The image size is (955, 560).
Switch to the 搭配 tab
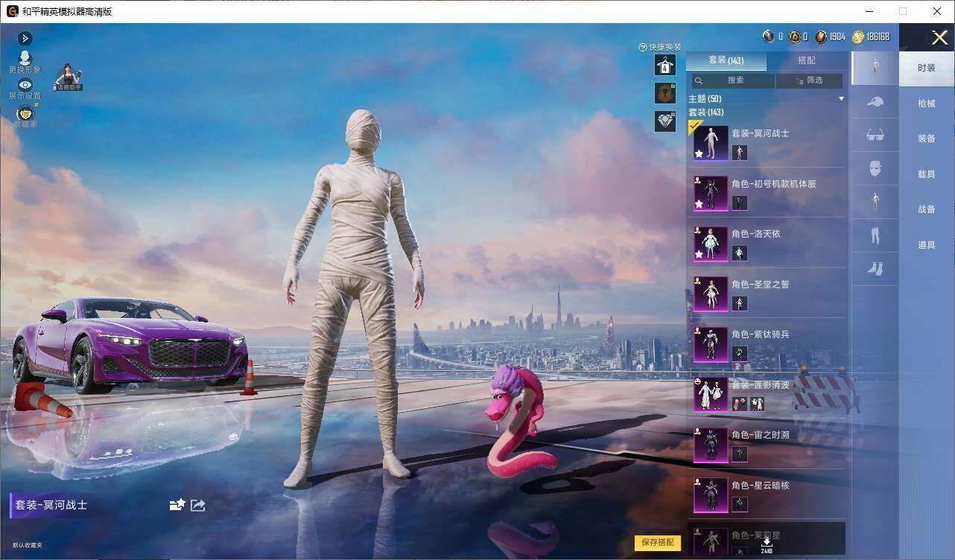pos(806,60)
